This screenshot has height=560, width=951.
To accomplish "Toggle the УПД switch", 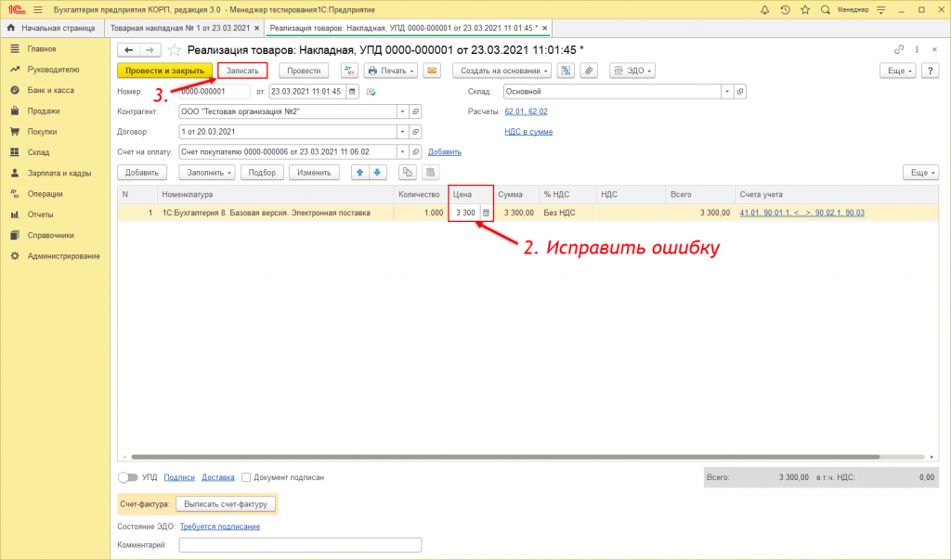I will [128, 477].
